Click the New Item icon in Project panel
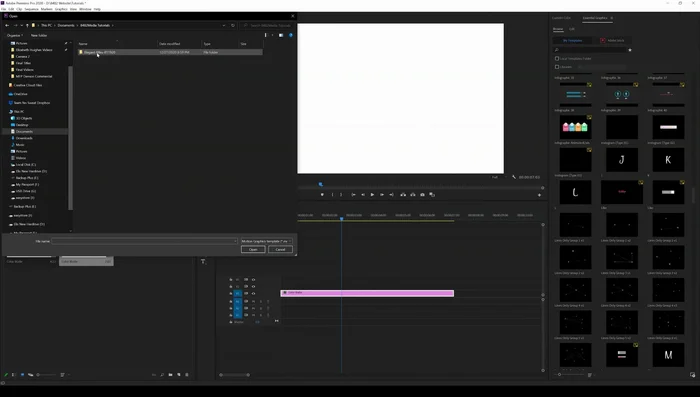This screenshot has width=700, height=397. click(179, 375)
